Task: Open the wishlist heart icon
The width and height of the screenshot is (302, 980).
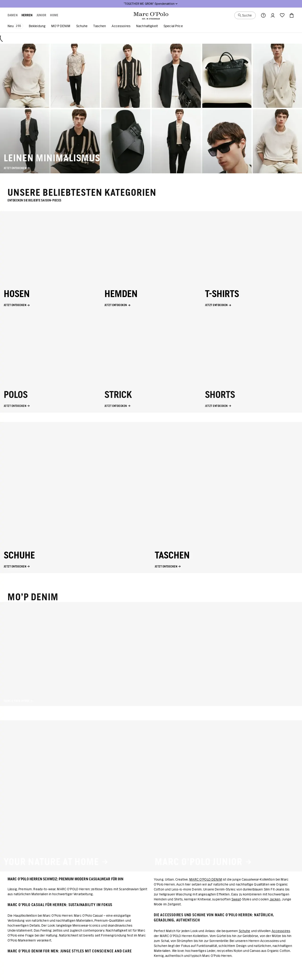Action: coord(282,15)
